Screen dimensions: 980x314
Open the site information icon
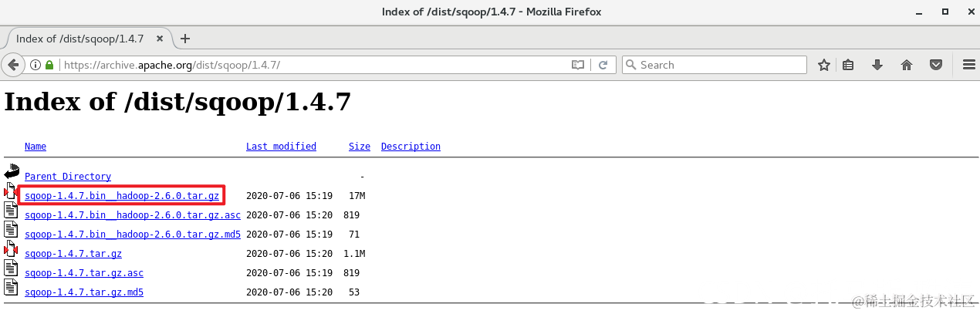pyautogui.click(x=36, y=65)
